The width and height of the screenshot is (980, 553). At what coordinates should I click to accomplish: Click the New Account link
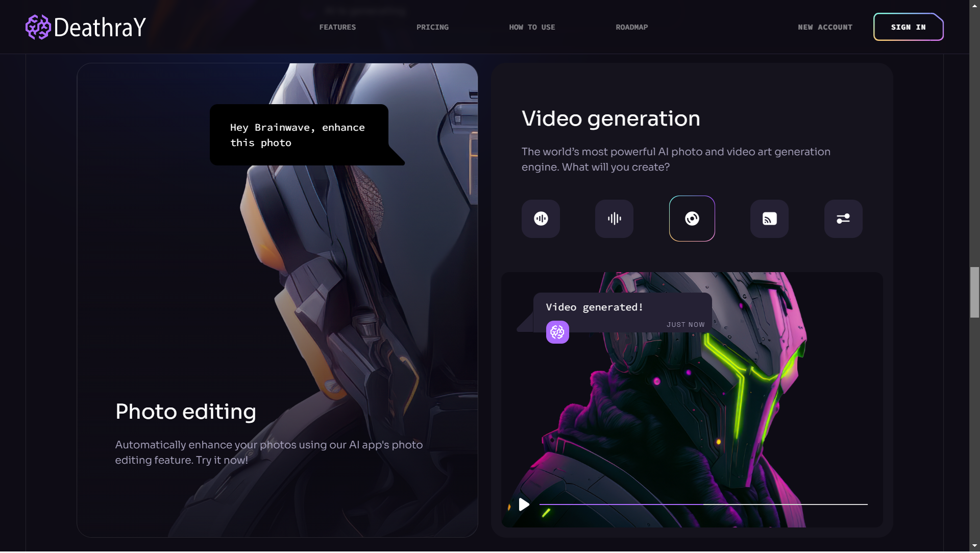point(825,27)
